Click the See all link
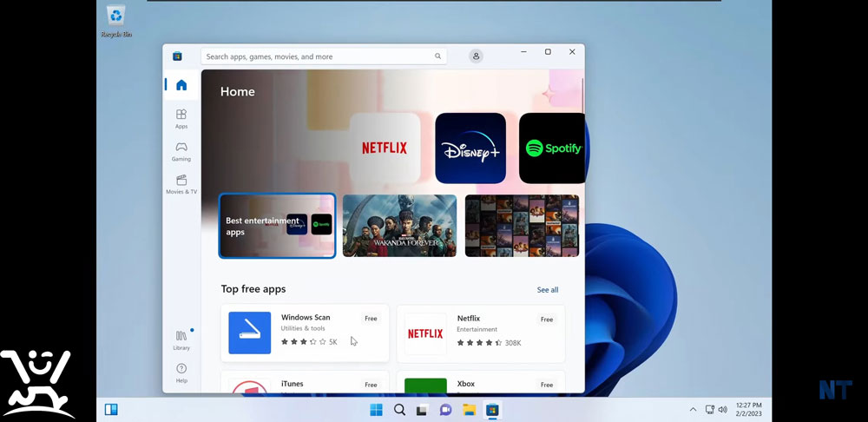Screen dimensions: 868x422 [548, 290]
